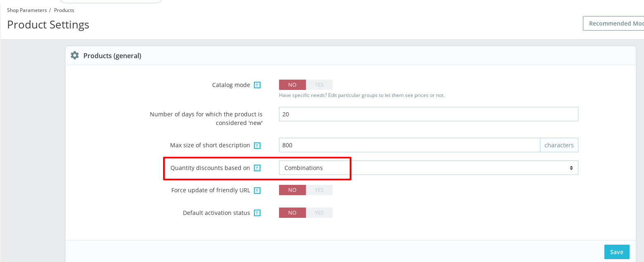Click help icon for Max size of short description

tap(257, 145)
